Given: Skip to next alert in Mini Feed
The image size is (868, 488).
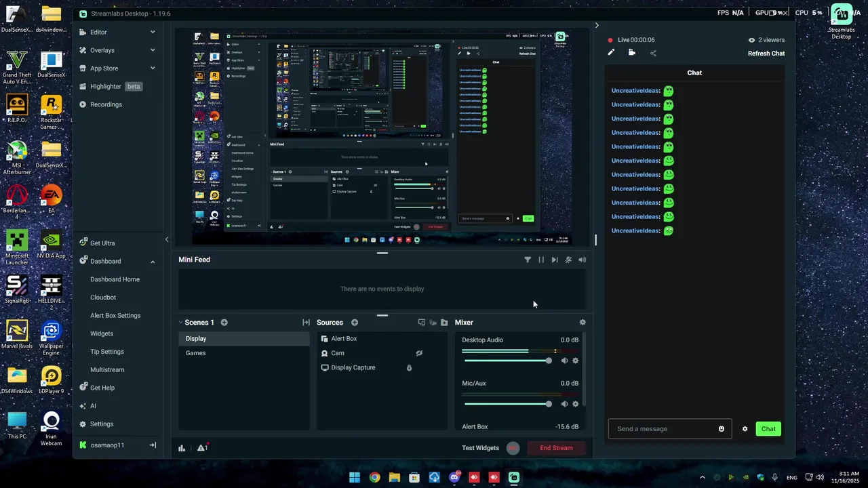Looking at the screenshot, I should (555, 260).
